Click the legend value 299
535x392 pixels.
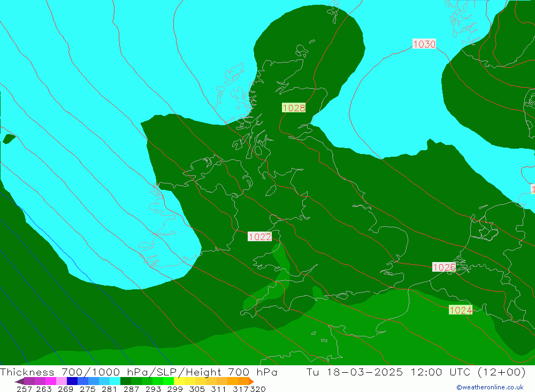pos(175,389)
